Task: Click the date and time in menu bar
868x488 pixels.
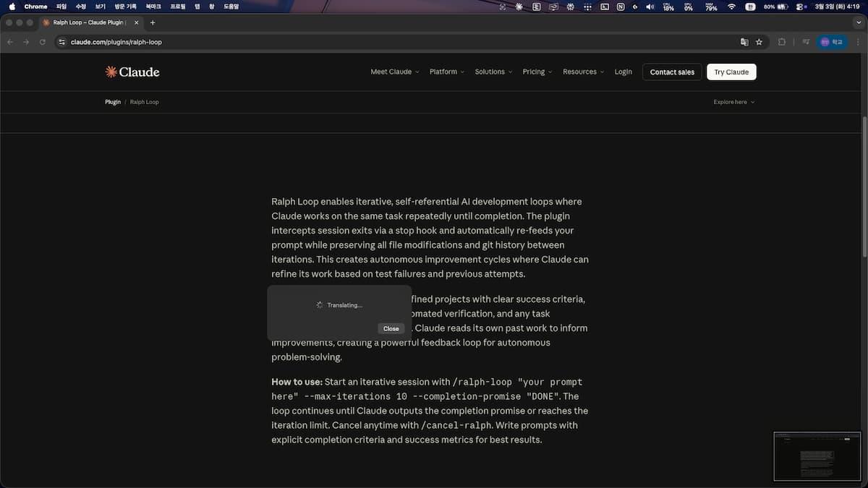Action: [x=836, y=7]
